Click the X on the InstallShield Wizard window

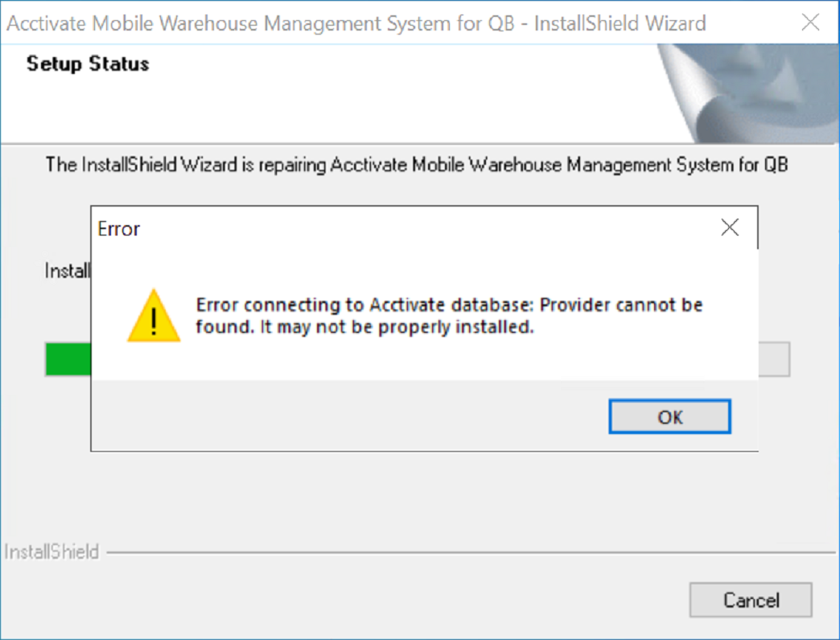811,23
